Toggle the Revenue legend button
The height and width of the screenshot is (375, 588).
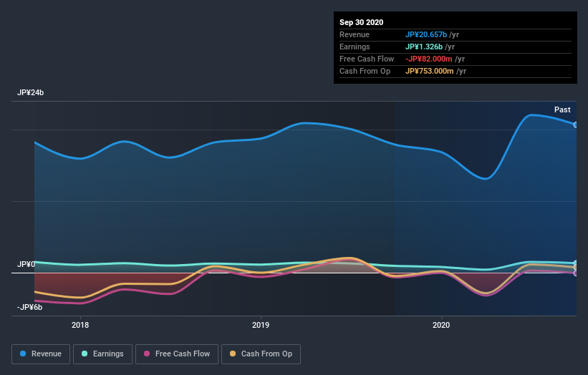click(x=41, y=354)
